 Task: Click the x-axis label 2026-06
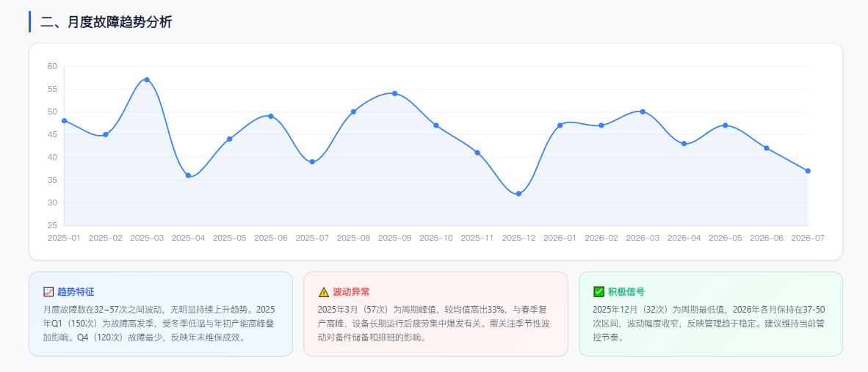click(x=767, y=238)
